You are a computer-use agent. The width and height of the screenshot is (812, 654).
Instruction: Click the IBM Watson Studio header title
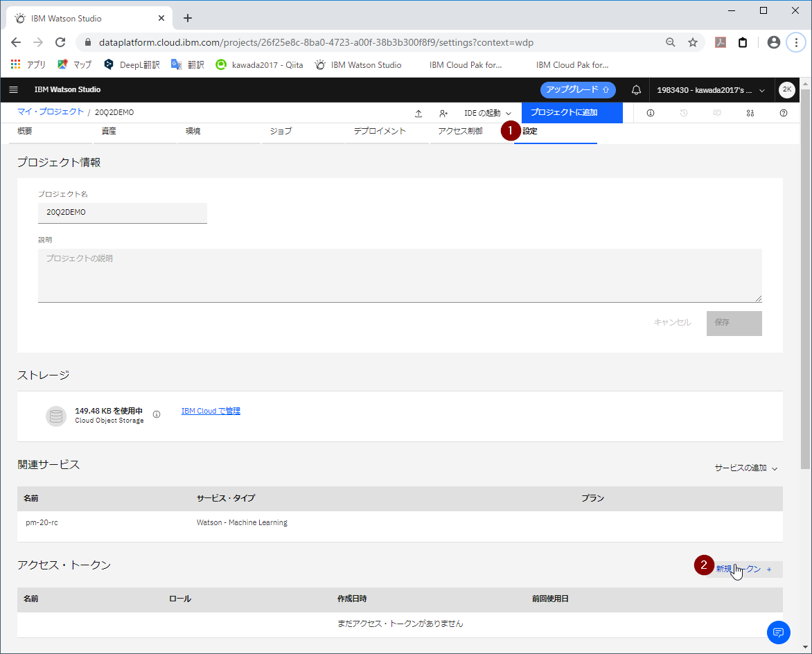click(67, 89)
